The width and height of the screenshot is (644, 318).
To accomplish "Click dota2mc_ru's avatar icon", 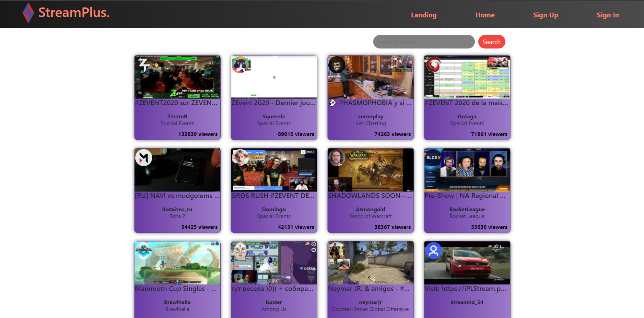I will 144,157.
